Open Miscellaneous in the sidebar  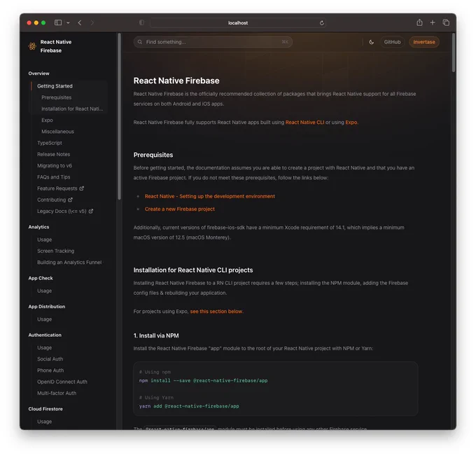[x=57, y=132]
